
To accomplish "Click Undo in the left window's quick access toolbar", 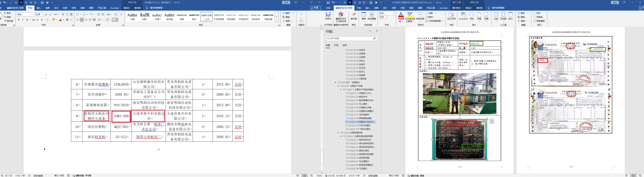I will pyautogui.click(x=4, y=3).
